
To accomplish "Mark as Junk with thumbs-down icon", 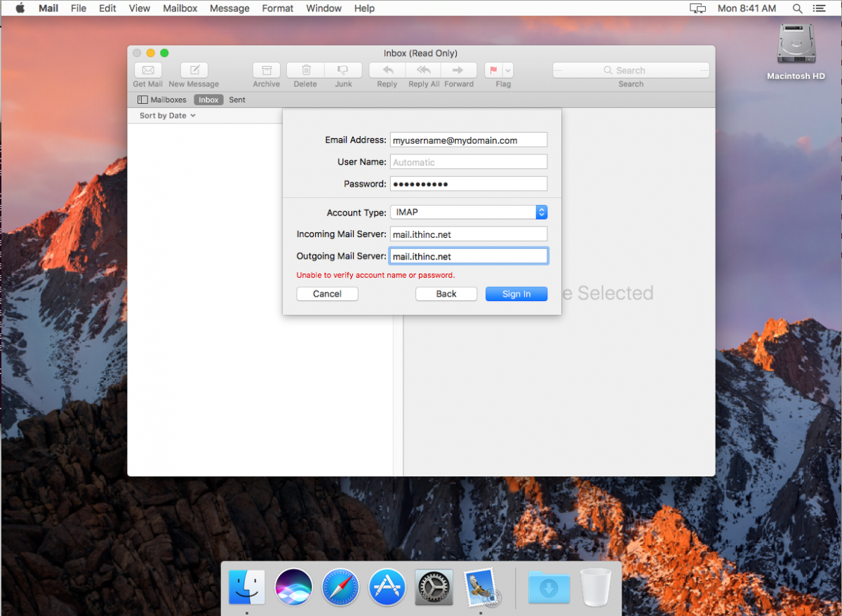I will [343, 70].
